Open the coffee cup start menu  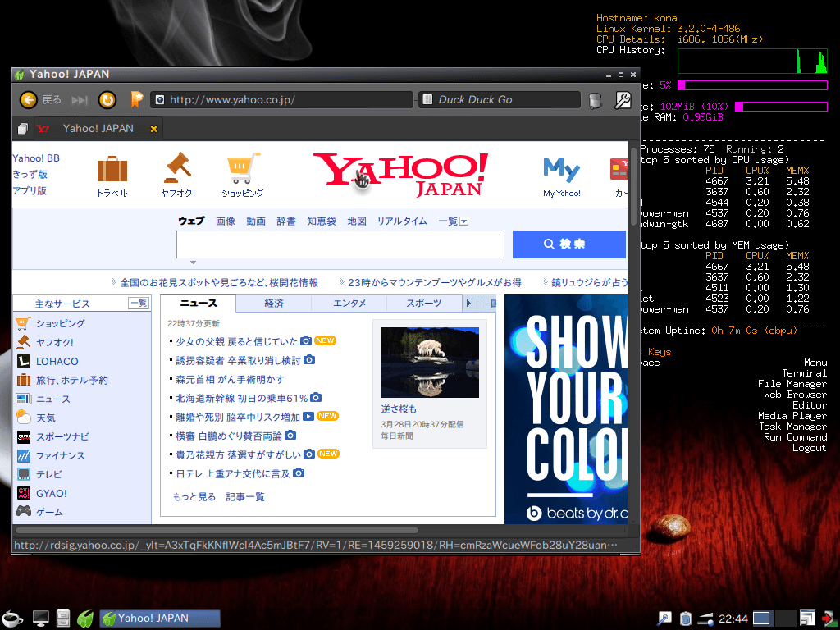(11, 619)
